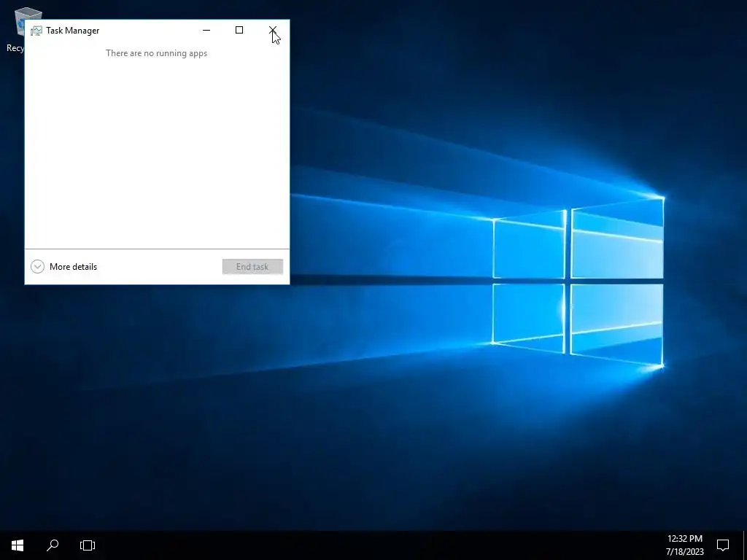
Task: Click the Show desktop sliver on taskbar
Action: coord(744,545)
